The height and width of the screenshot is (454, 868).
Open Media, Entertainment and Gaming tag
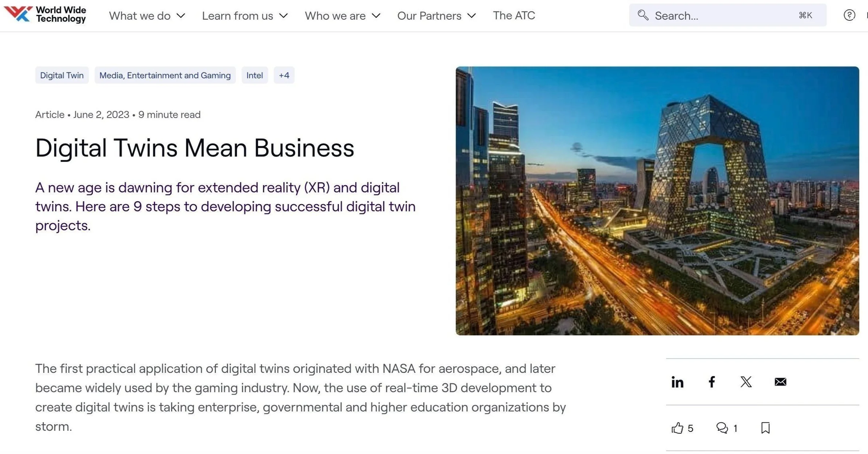click(165, 75)
